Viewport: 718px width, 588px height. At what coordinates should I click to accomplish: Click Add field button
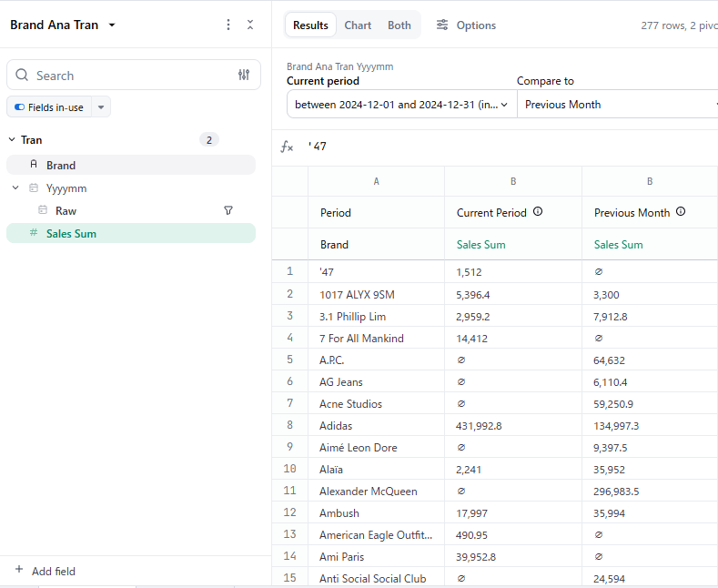[x=53, y=571]
